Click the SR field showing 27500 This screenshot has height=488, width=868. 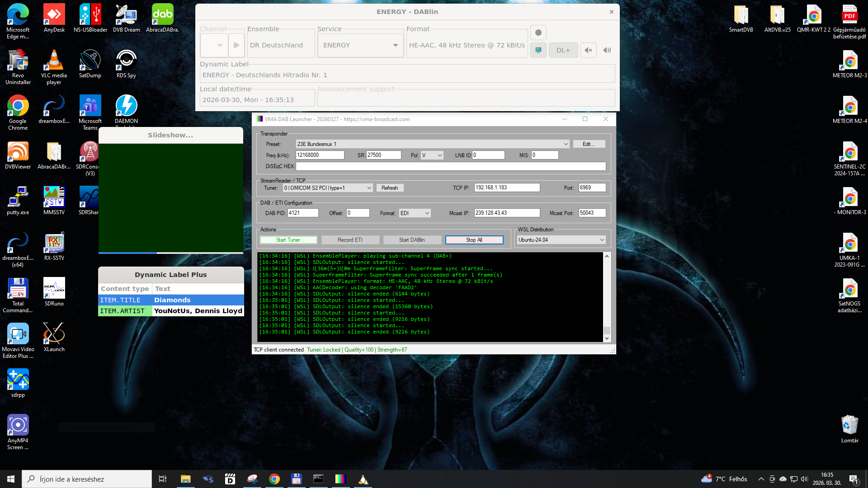[383, 155]
